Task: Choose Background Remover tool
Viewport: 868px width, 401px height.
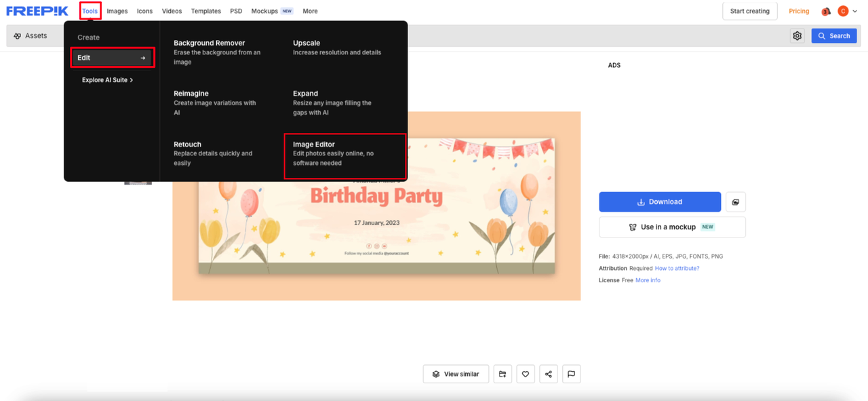Action: (x=218, y=52)
